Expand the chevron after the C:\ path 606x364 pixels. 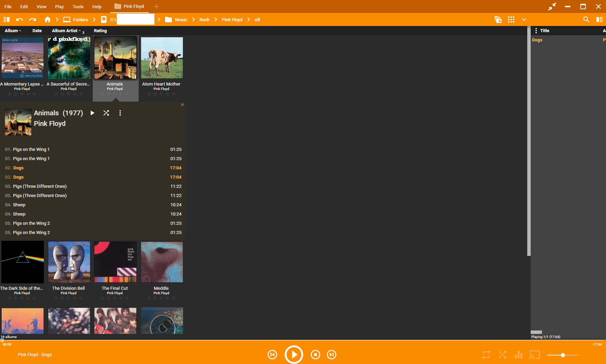click(x=159, y=19)
